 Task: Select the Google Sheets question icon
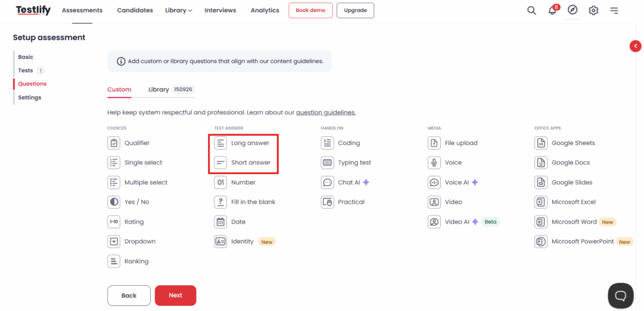coord(541,143)
